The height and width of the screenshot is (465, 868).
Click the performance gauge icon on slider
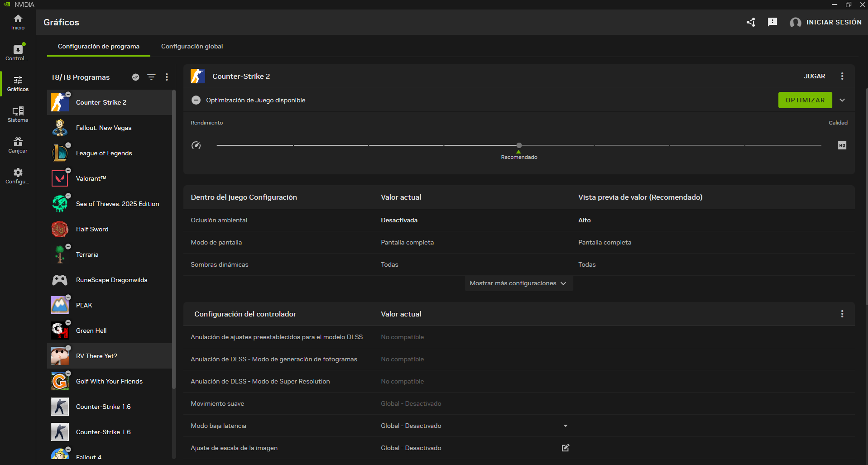(196, 145)
